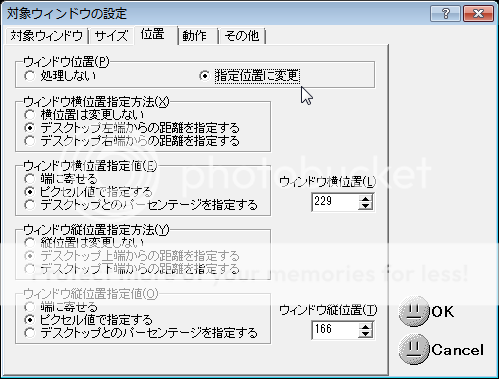
Task: Click the ウィンドウ縦位置 field showing 166
Action: click(335, 330)
